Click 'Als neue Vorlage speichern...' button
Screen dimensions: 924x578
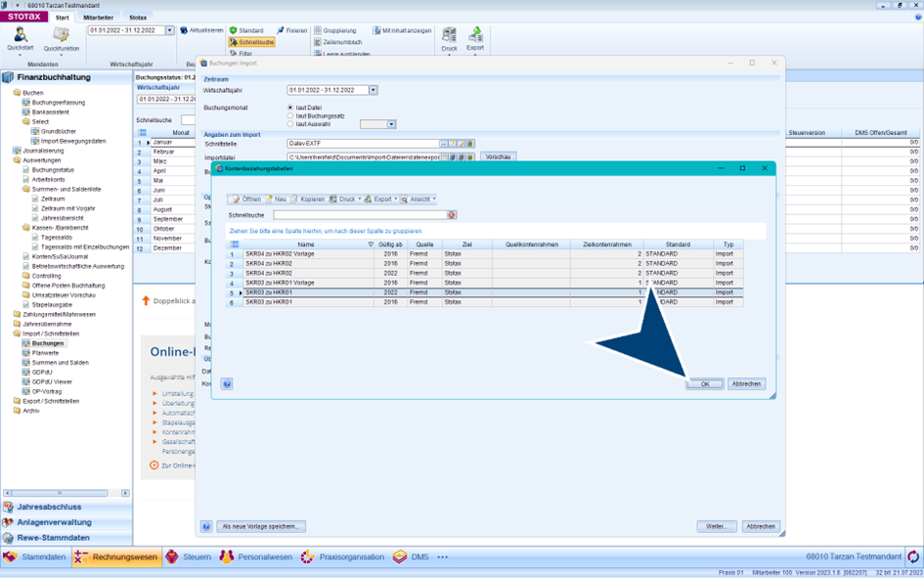[261, 526]
